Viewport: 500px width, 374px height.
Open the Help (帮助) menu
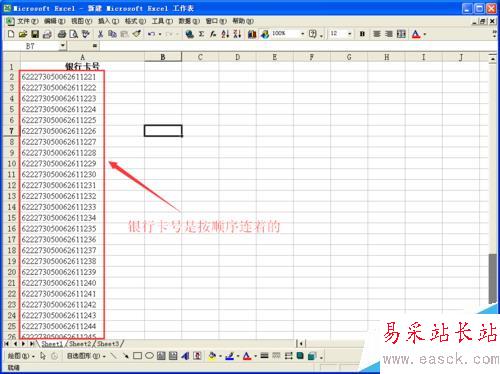pyautogui.click(x=243, y=21)
